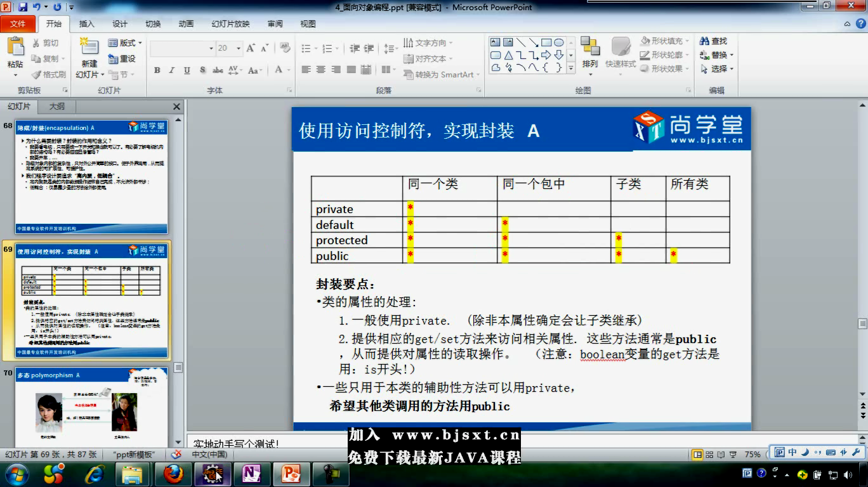The width and height of the screenshot is (868, 487).
Task: Open the Shape Effects (形状效果) menu
Action: pyautogui.click(x=664, y=69)
